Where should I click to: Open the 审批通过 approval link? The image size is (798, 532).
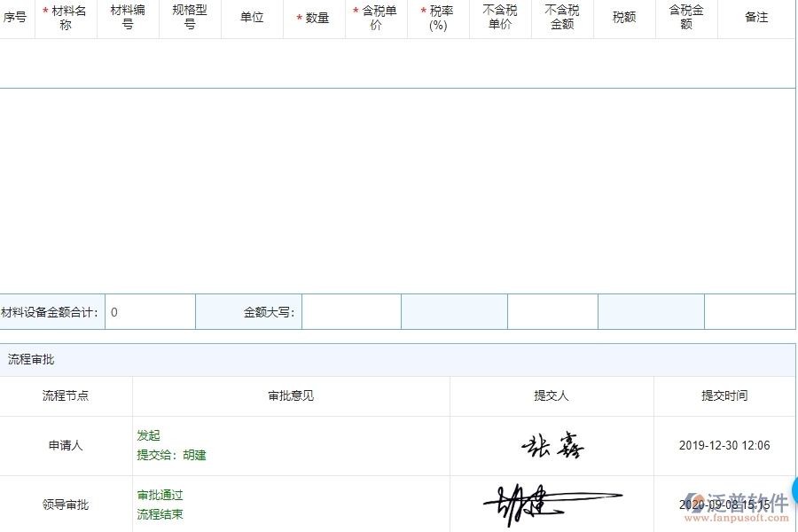[160, 495]
